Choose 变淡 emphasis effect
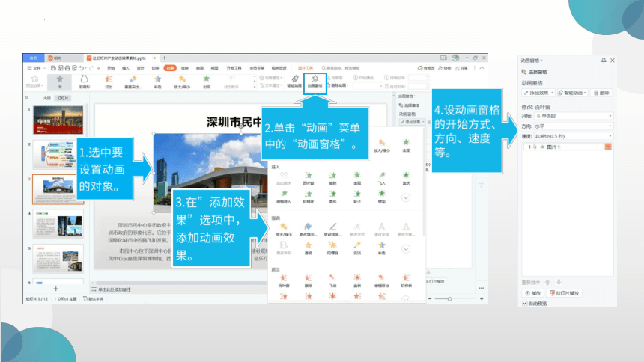 (x=357, y=248)
